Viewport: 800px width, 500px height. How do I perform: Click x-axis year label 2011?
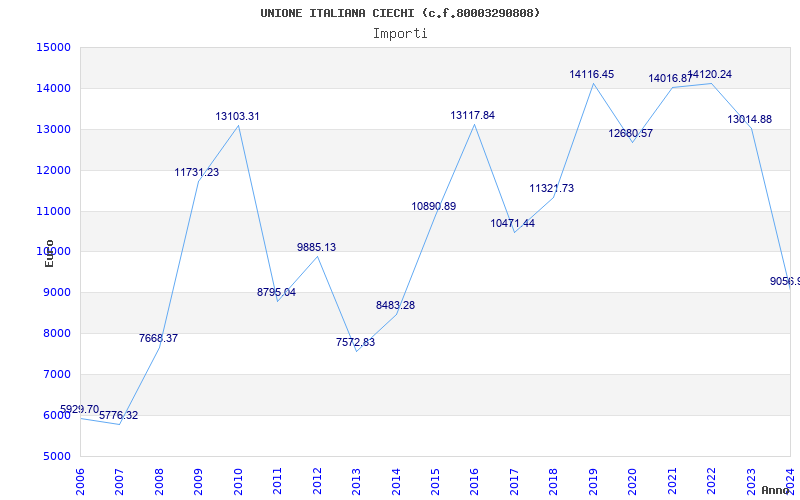[x=278, y=481]
